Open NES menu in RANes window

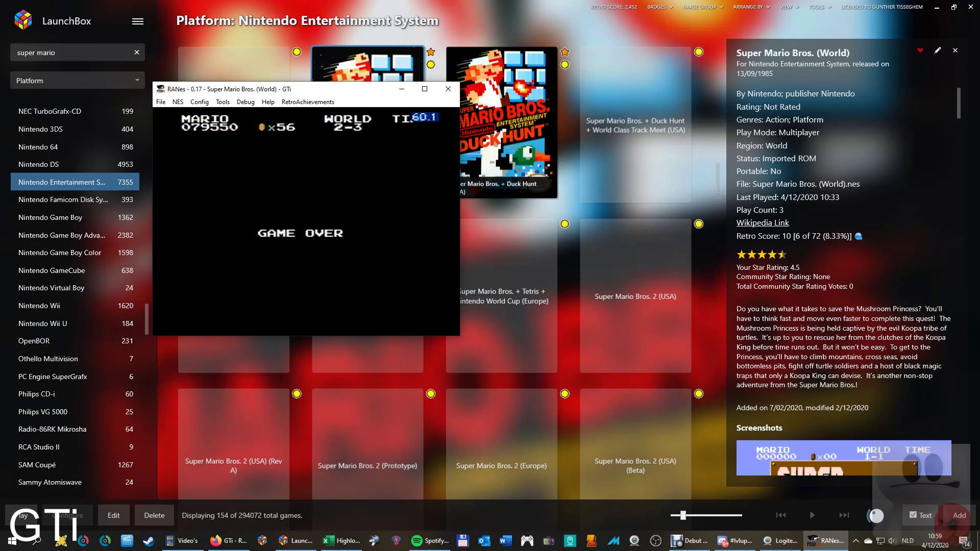click(178, 102)
